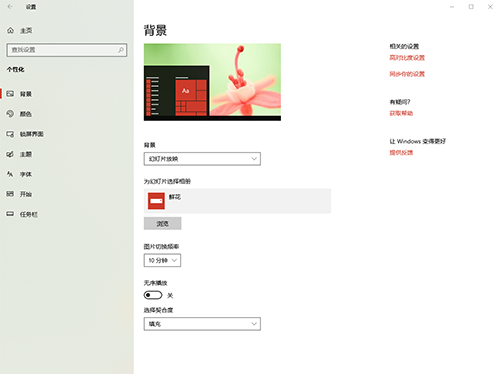Close the Settings window
The width and height of the screenshot is (500, 374).
[x=490, y=7]
